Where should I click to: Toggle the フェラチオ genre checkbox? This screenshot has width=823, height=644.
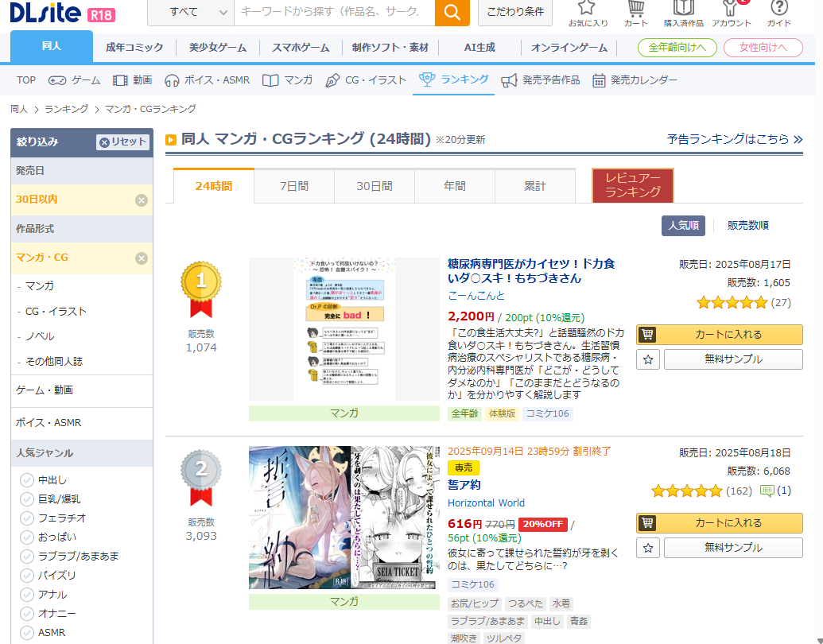(27, 518)
